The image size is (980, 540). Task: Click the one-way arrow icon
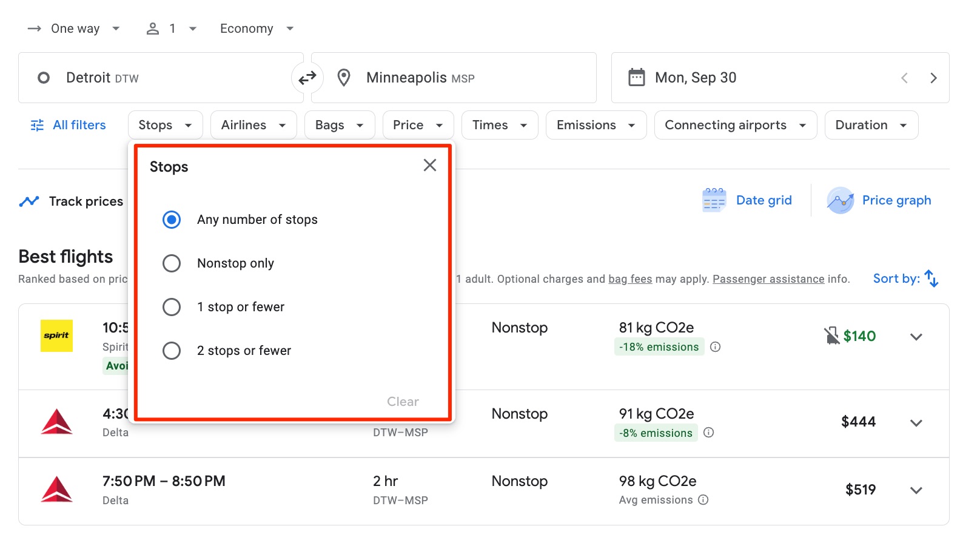(x=35, y=29)
